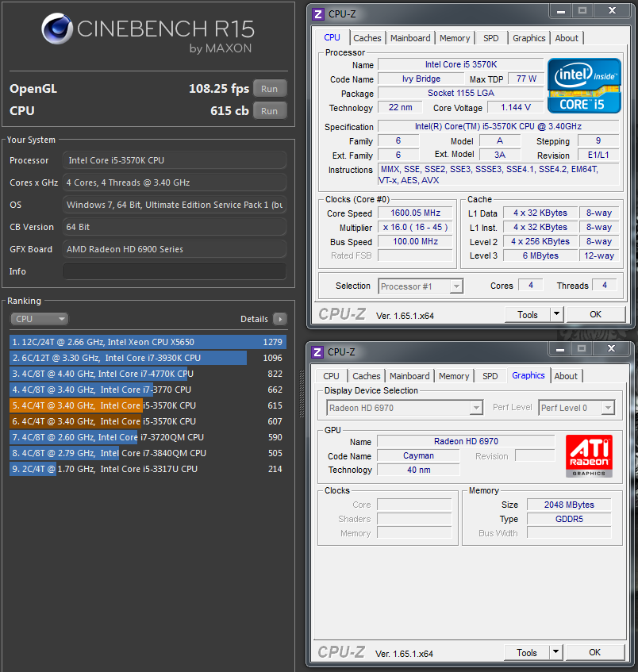Click the GPU Code Name field Cayman
This screenshot has width=638, height=672.
click(418, 455)
